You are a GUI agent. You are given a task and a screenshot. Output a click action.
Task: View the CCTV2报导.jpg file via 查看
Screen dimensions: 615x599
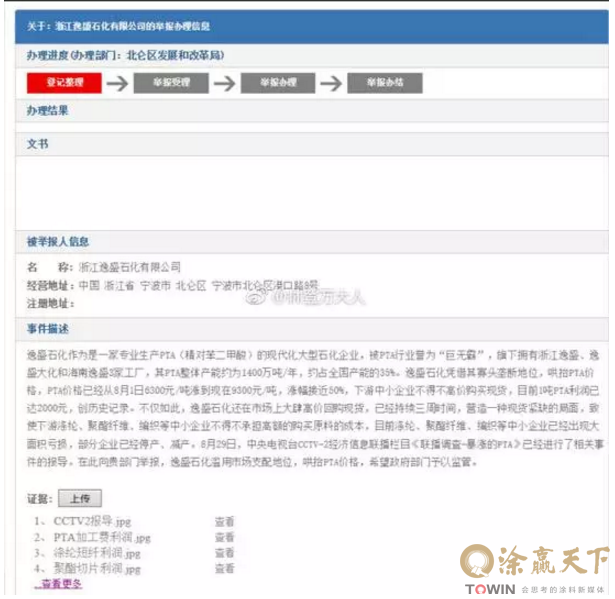(x=224, y=522)
